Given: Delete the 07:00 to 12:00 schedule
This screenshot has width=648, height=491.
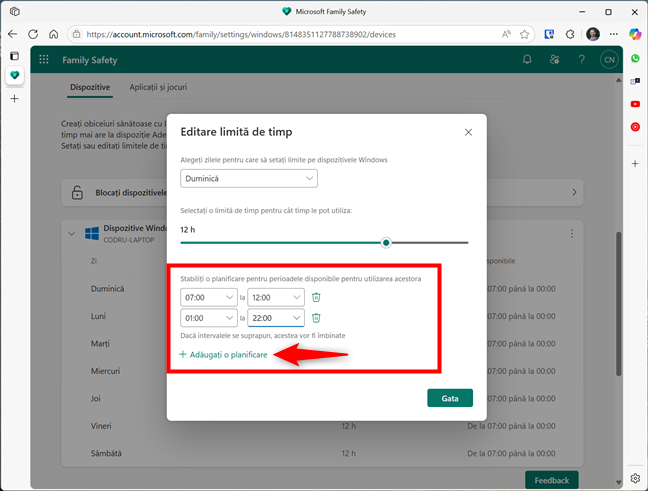Looking at the screenshot, I should [x=316, y=297].
